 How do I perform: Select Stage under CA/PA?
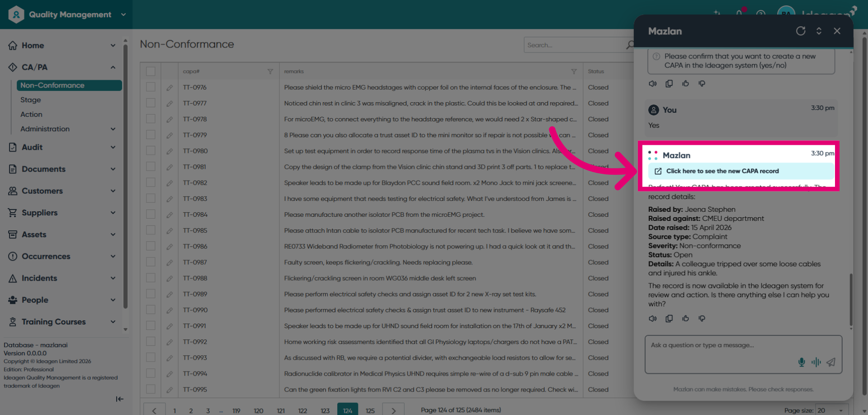[x=31, y=100]
